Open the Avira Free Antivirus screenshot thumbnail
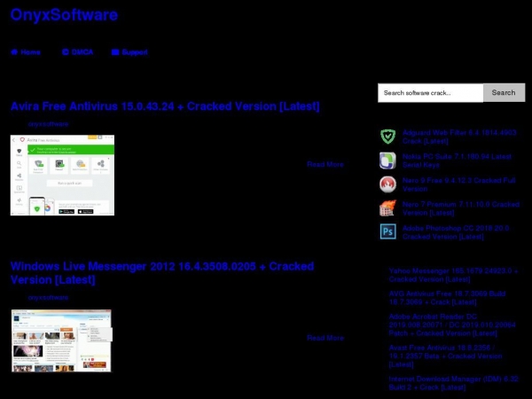 62,175
